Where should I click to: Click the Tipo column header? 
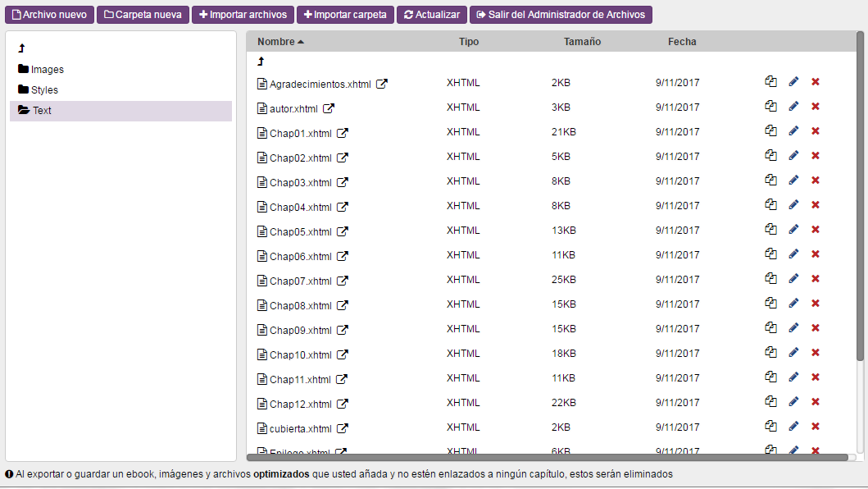[x=468, y=42]
